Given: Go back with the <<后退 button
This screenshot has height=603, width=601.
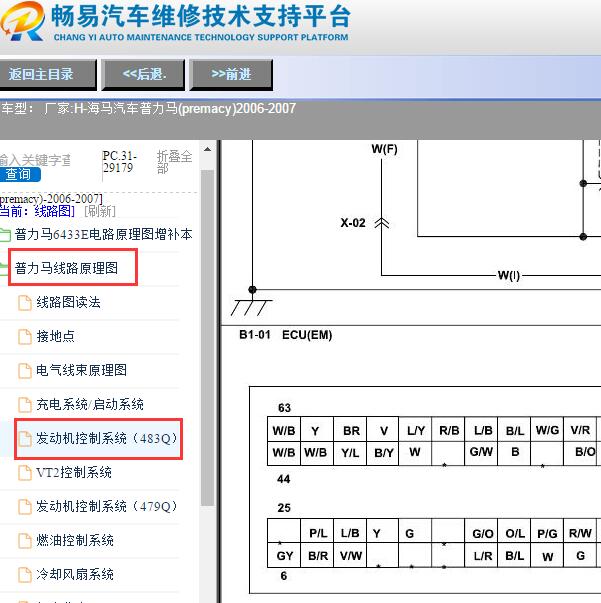Looking at the screenshot, I should (x=143, y=74).
